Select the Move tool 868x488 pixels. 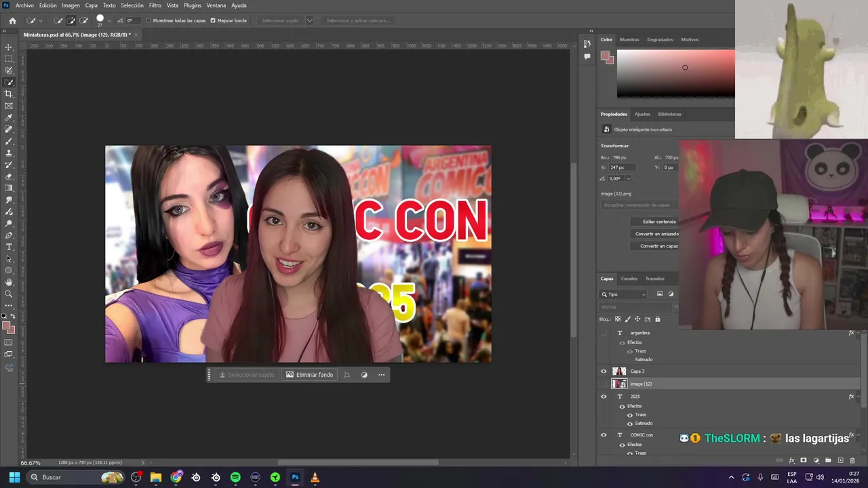point(9,47)
